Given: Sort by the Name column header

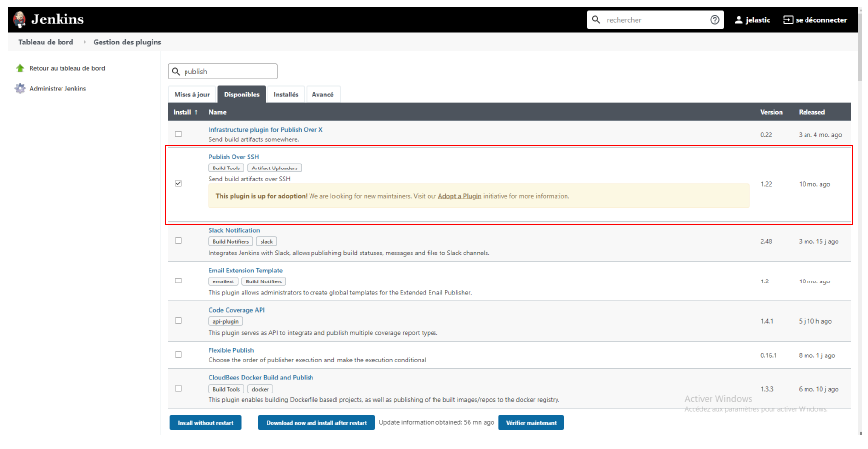Looking at the screenshot, I should (217, 112).
